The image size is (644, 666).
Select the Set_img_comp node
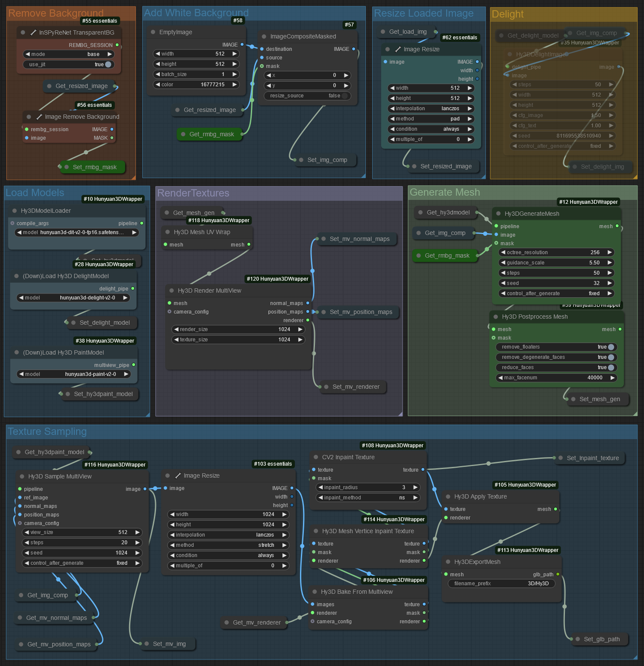326,160
